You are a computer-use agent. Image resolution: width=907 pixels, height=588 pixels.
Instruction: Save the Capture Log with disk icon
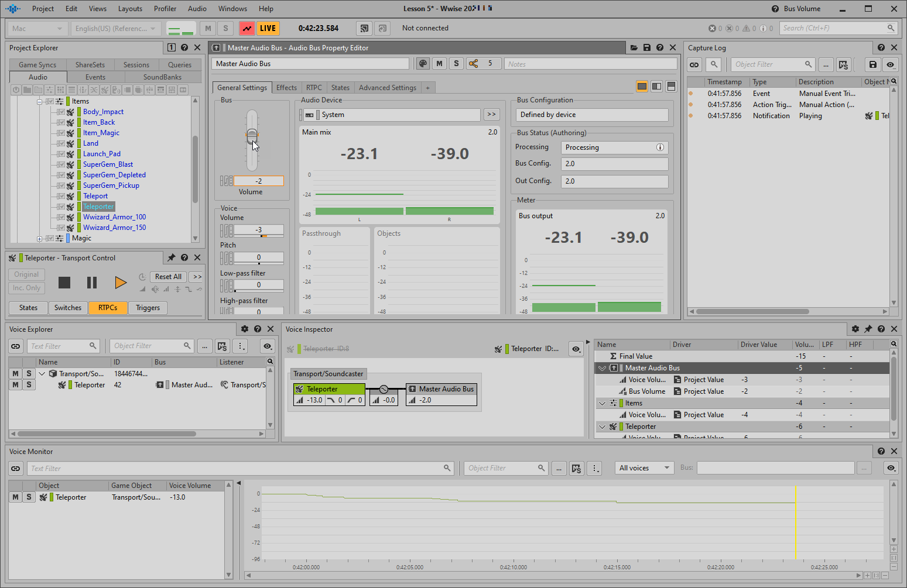coord(872,65)
